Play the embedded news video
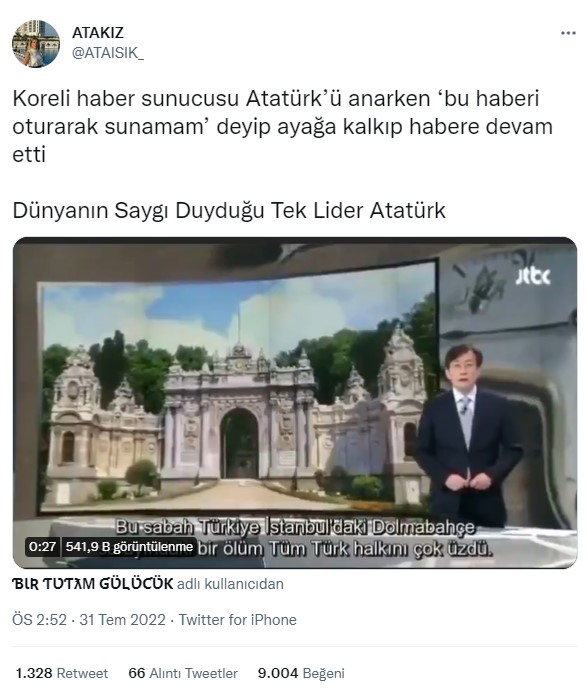 [295, 403]
